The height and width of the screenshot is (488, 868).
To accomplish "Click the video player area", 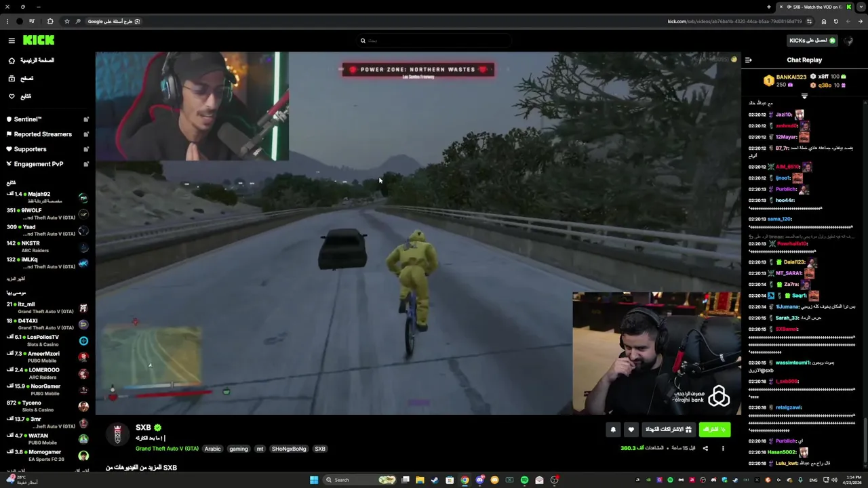I will click(418, 233).
